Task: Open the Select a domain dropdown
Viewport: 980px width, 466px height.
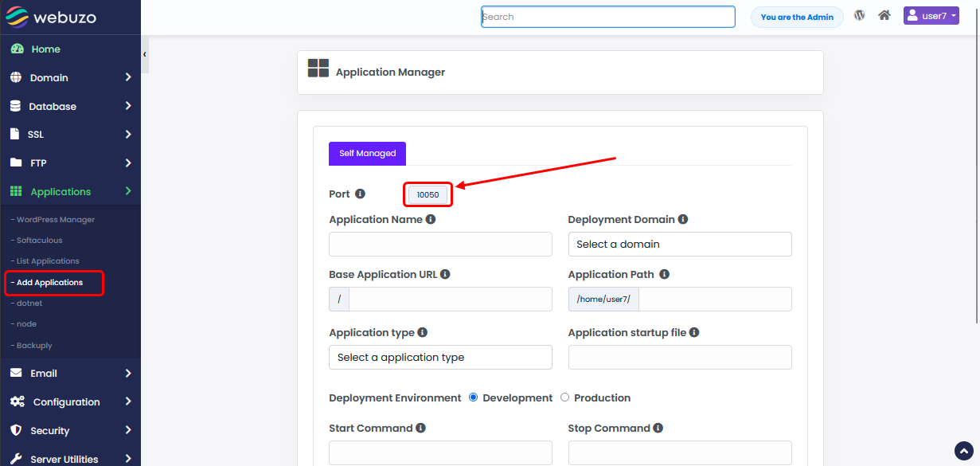Action: click(x=679, y=244)
